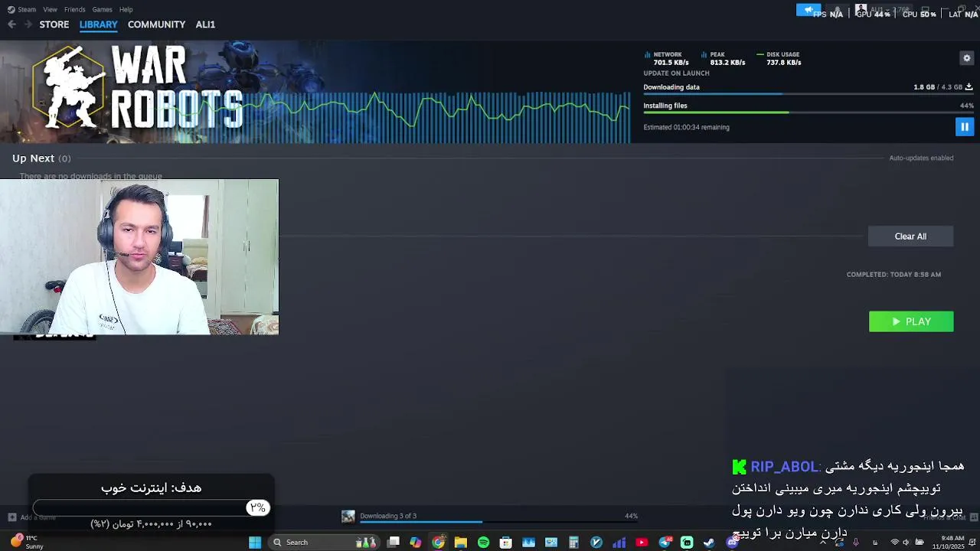Open the network and Wi-Fi tray icon
This screenshot has height=551, width=980.
click(x=894, y=543)
